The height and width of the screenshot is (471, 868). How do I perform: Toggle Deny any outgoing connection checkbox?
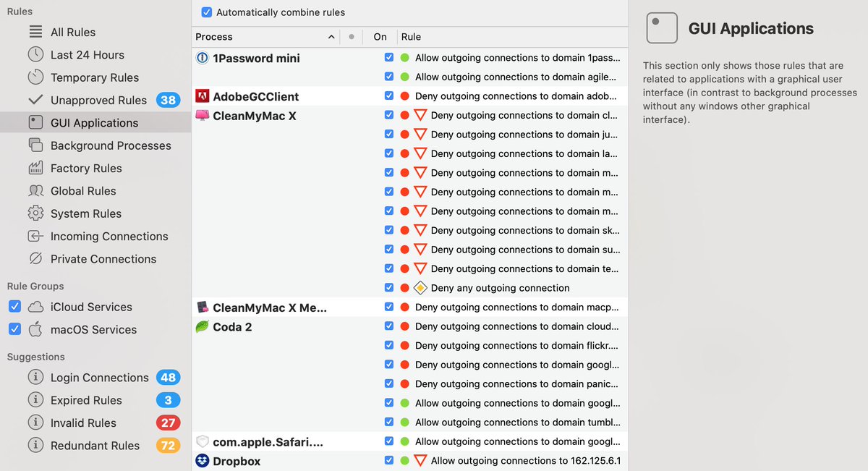coord(389,287)
